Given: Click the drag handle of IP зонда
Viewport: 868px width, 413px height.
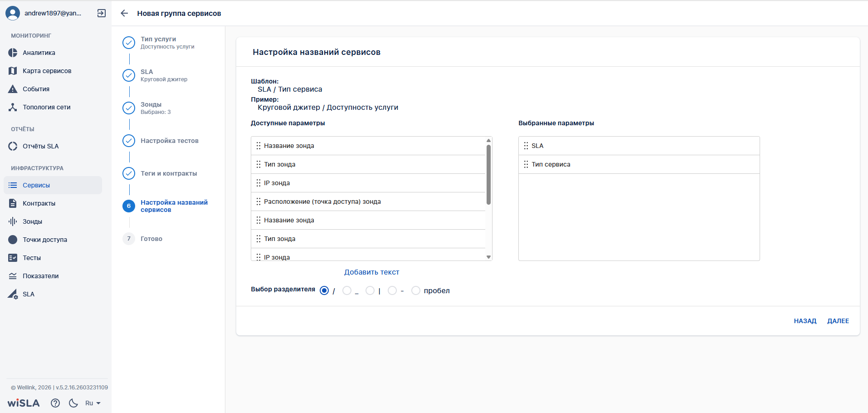Looking at the screenshot, I should (x=258, y=183).
